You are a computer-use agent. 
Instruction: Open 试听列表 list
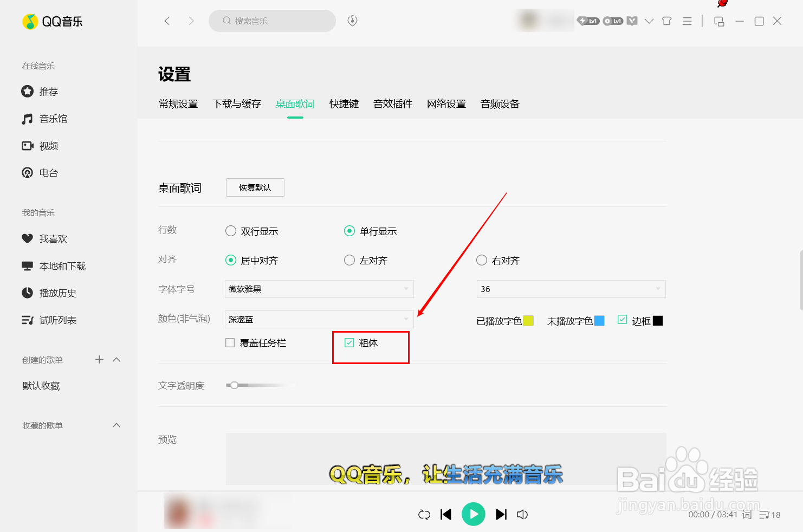coord(49,320)
